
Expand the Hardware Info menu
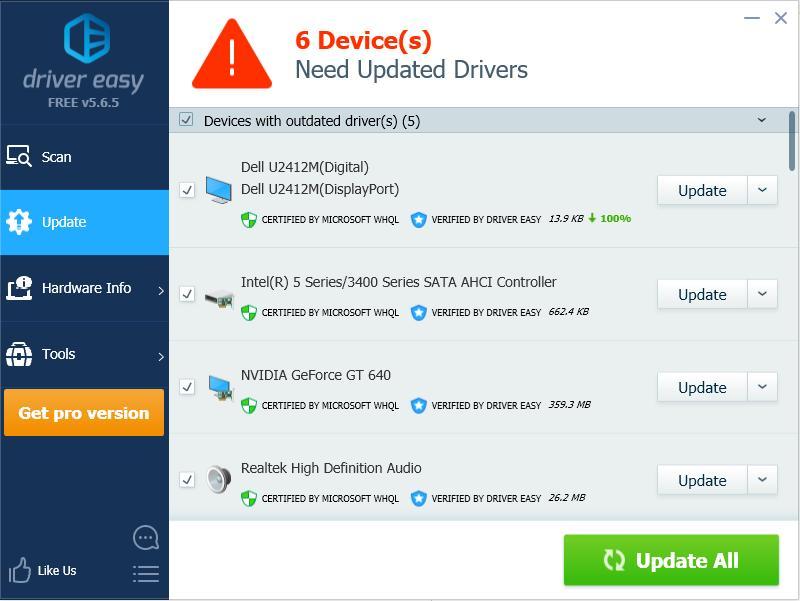coord(84,288)
